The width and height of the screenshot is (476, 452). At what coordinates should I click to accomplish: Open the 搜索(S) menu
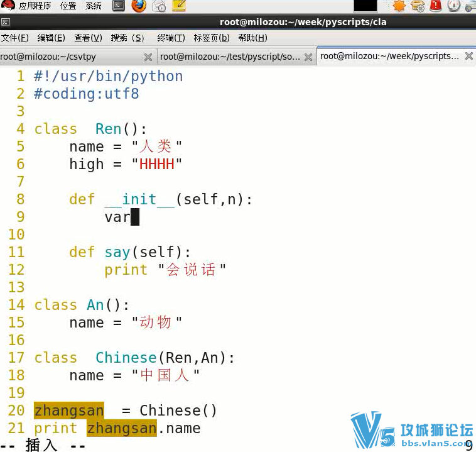coord(127,38)
